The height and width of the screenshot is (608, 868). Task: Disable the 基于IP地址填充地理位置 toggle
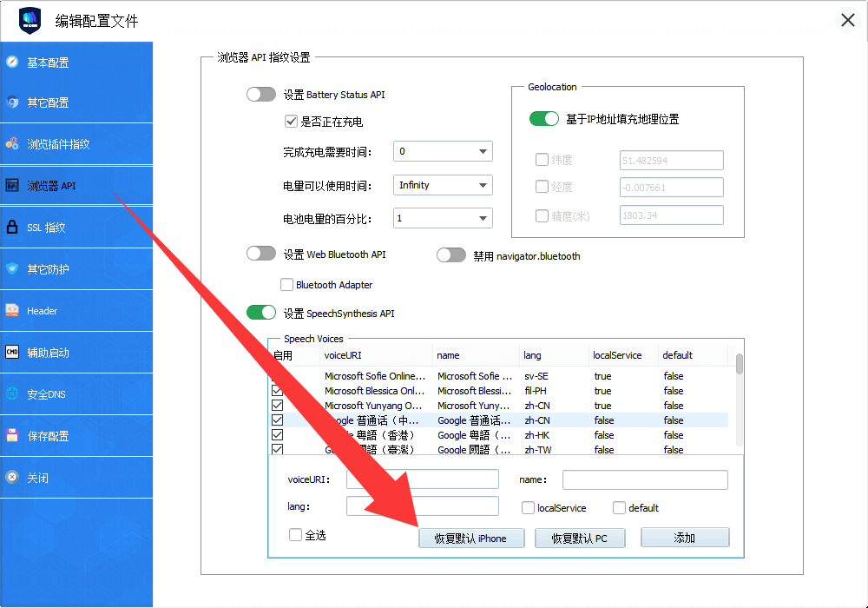click(x=544, y=118)
